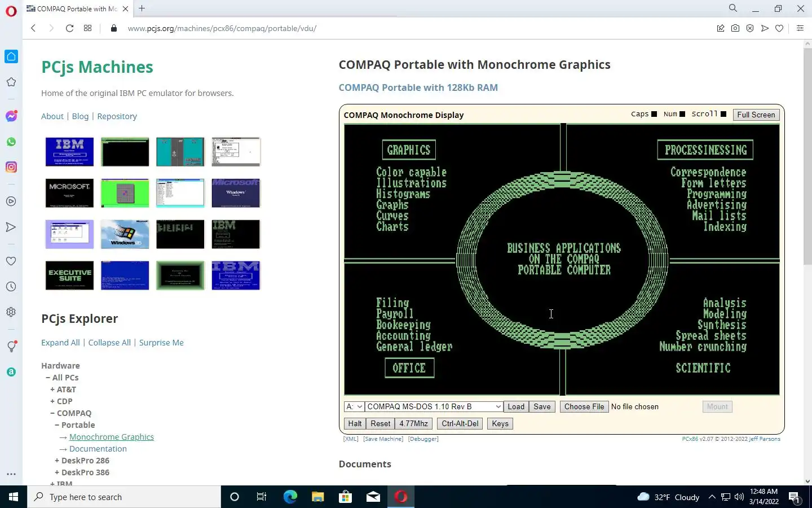812x508 pixels.
Task: Collapse the COMPAQ tree node
Action: 52,413
